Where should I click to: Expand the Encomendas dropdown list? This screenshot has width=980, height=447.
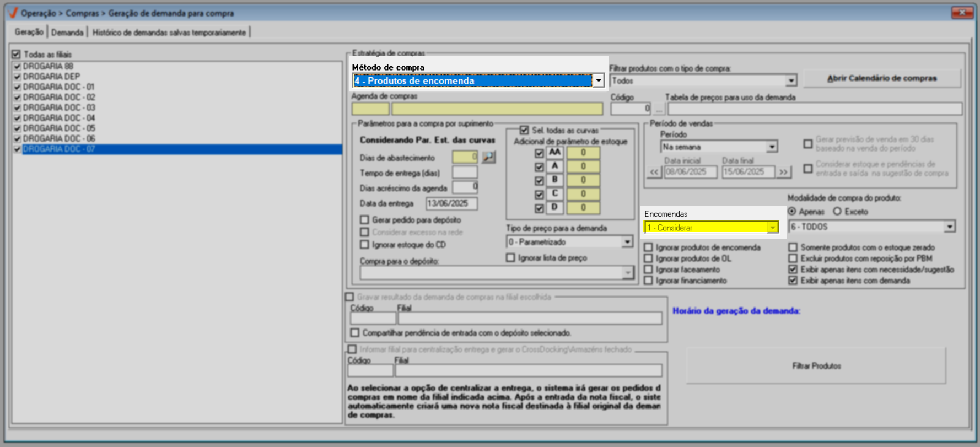point(772,228)
